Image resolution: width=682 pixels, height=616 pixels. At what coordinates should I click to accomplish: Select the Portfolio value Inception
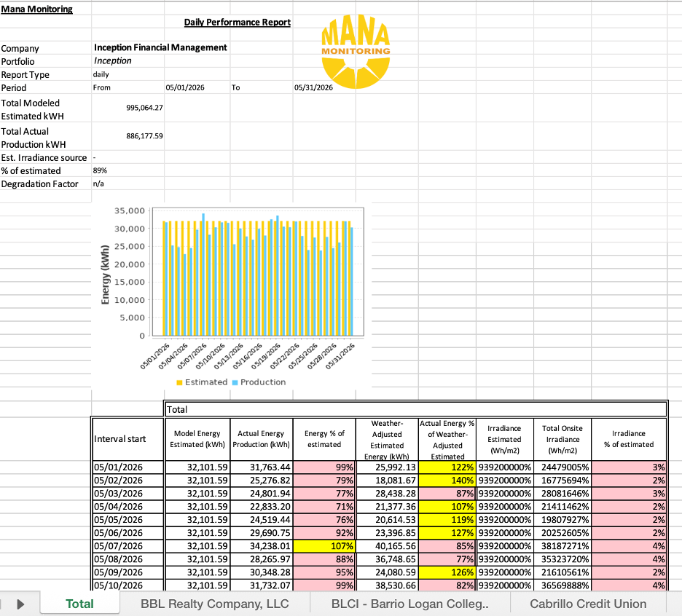tap(113, 61)
